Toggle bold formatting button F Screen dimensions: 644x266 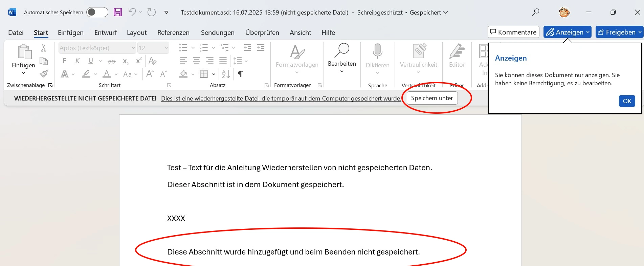point(65,61)
